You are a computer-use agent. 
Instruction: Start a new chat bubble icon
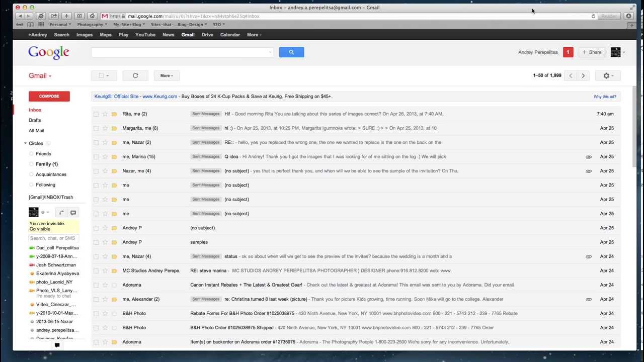(73, 213)
